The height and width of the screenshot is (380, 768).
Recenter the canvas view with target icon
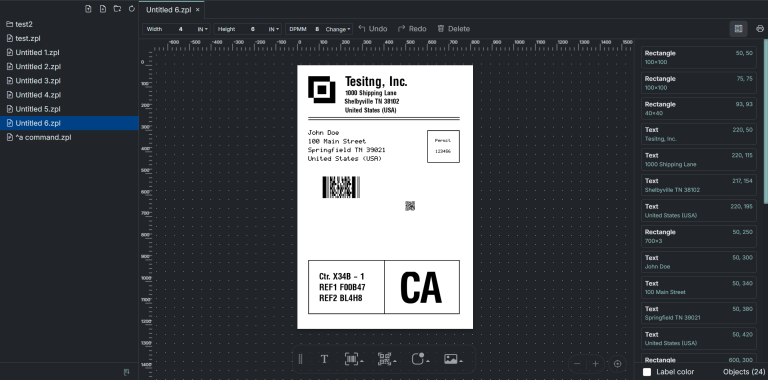[x=618, y=363]
